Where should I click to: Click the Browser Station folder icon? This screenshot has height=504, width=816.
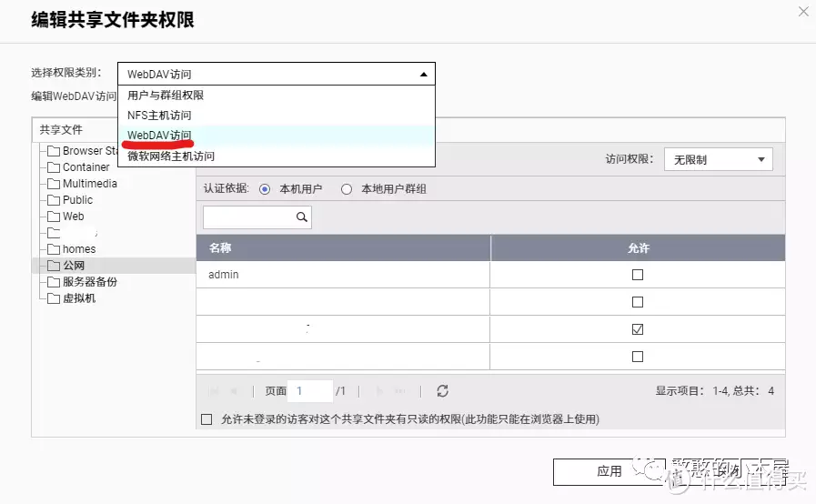(x=54, y=151)
